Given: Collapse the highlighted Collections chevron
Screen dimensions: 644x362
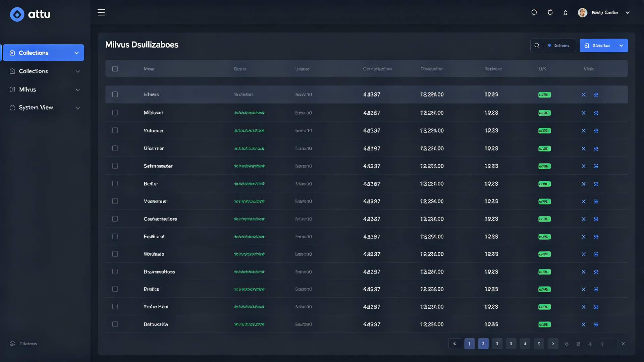Looking at the screenshot, I should pyautogui.click(x=76, y=53).
